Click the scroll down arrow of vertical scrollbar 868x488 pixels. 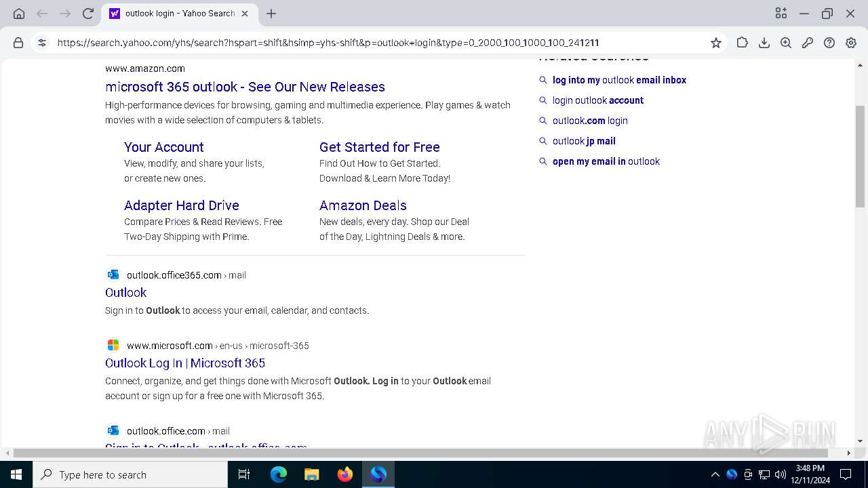pos(860,441)
